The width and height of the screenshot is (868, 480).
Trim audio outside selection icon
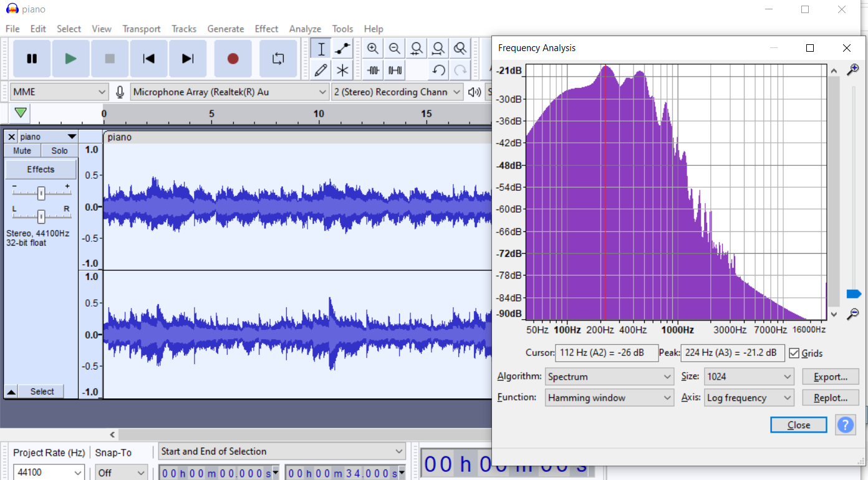click(x=373, y=70)
